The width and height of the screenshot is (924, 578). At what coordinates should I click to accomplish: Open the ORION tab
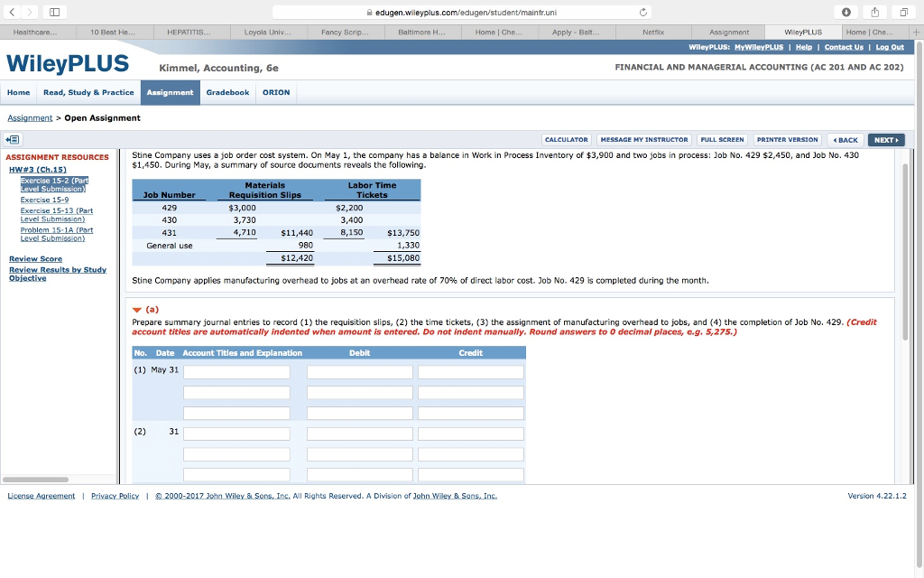pyautogui.click(x=276, y=92)
